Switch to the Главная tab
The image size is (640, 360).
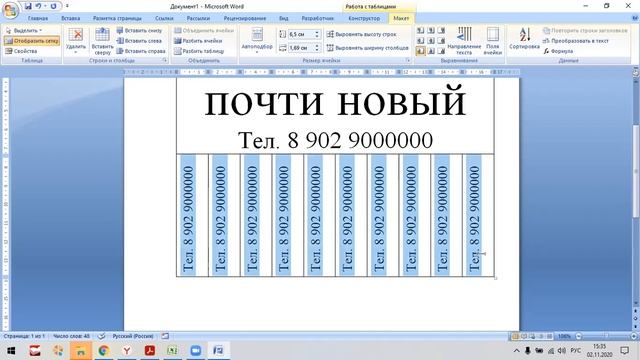tap(38, 18)
